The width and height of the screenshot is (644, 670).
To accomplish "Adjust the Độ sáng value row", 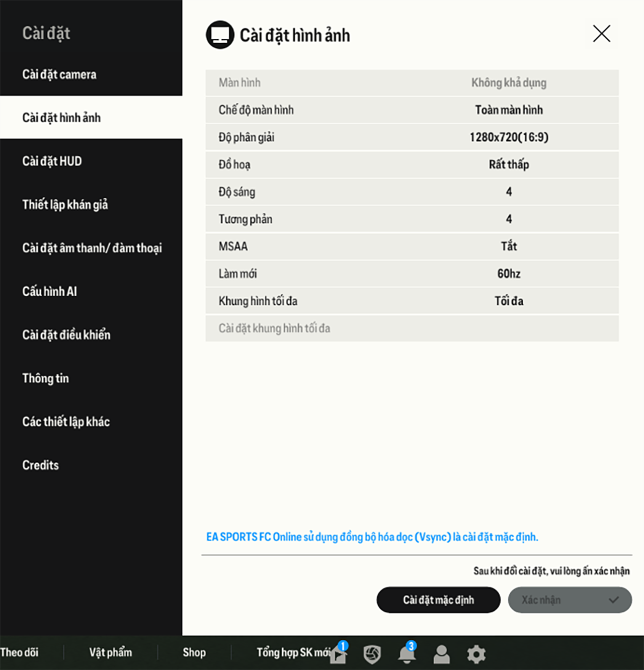I will 509,192.
